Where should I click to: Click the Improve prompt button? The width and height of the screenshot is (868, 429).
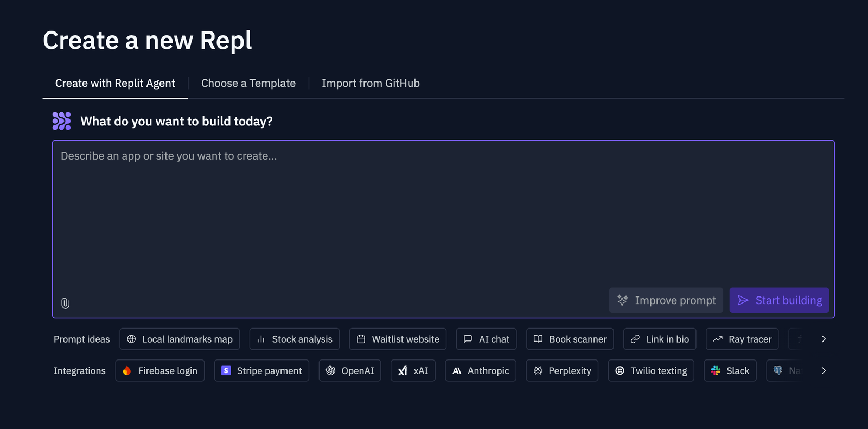(666, 300)
